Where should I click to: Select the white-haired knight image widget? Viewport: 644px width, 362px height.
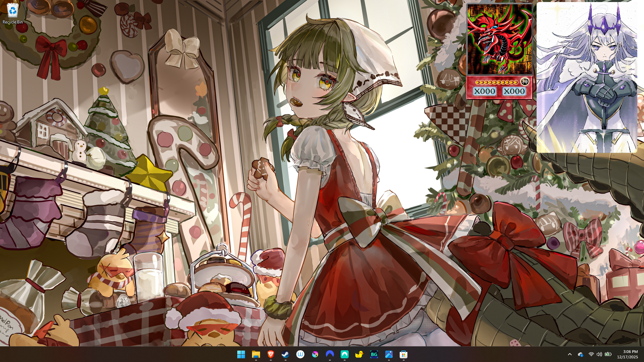coord(587,77)
